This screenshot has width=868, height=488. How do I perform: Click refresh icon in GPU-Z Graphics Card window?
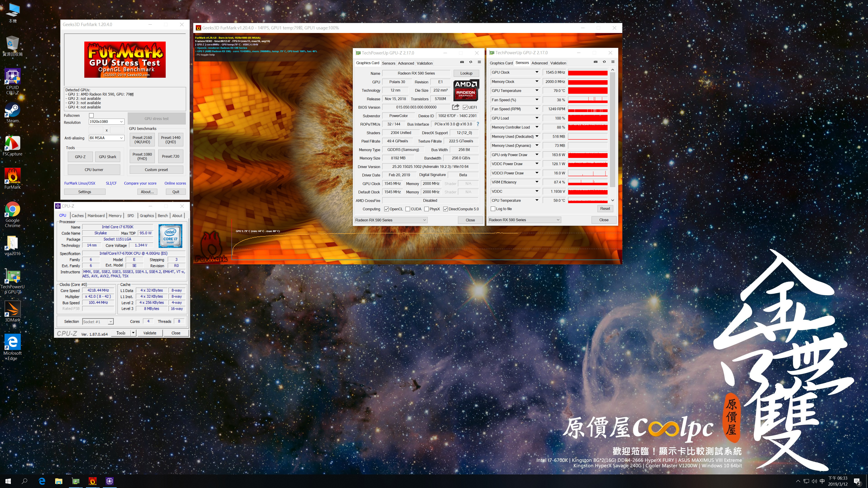471,62
